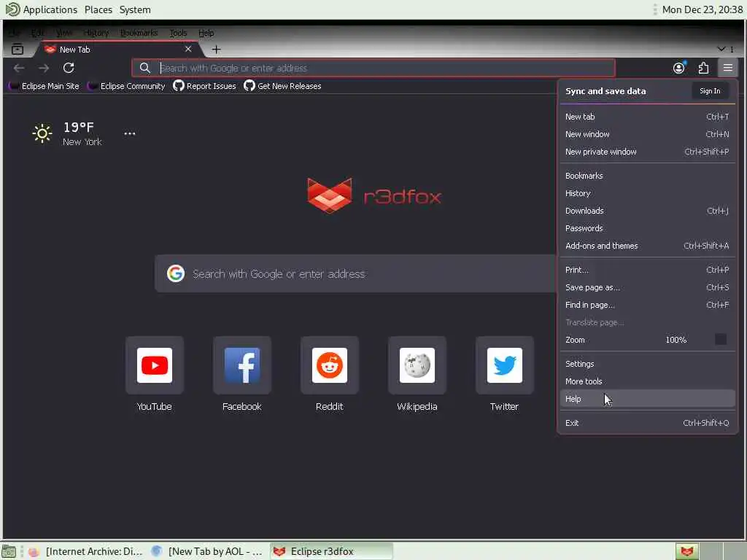Expand History submenu in app menu
This screenshot has height=560, width=747.
(647, 193)
